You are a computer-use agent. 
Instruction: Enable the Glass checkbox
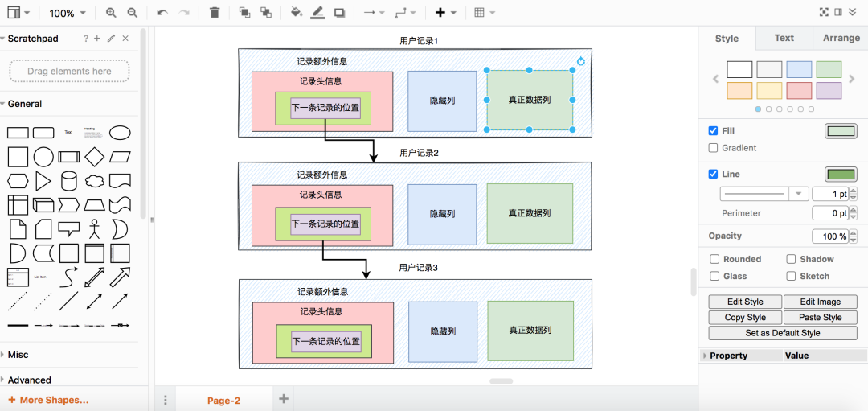click(714, 276)
